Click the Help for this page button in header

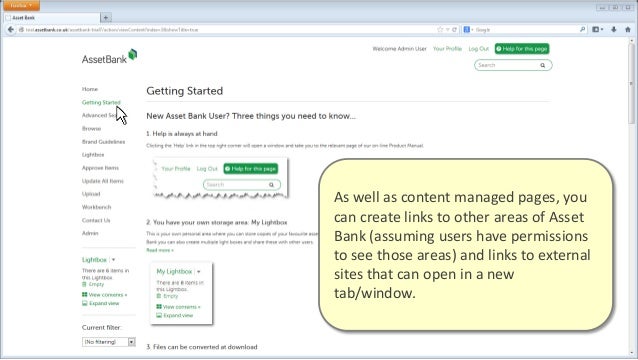point(522,49)
